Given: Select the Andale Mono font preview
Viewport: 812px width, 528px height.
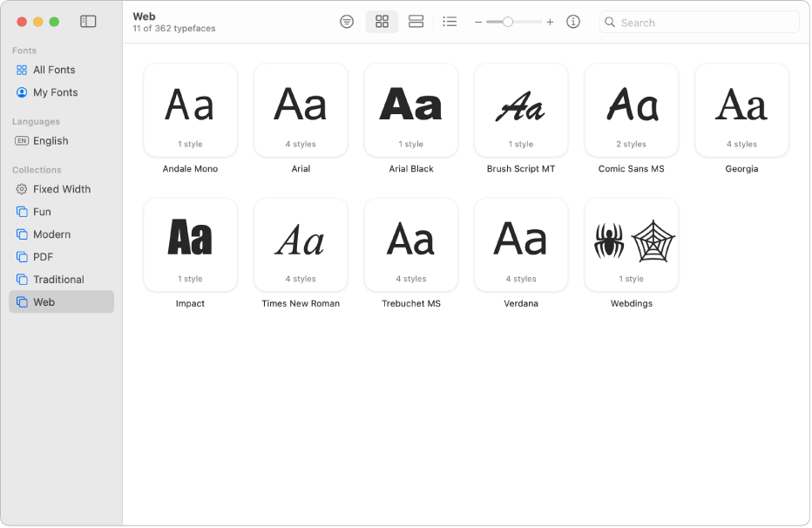Looking at the screenshot, I should 191,111.
